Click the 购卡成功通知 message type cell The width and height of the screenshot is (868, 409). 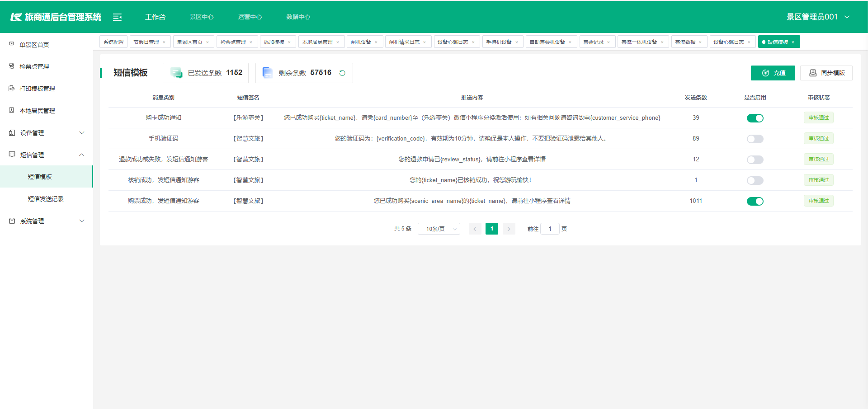coord(163,118)
